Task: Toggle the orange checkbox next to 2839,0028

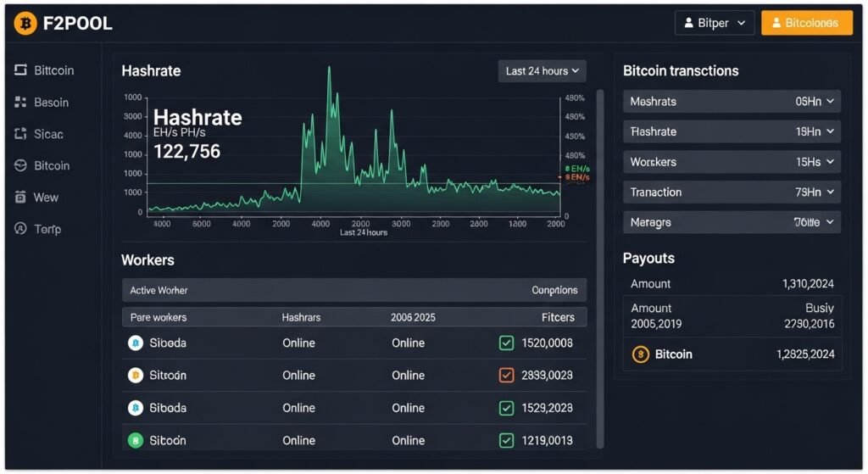Action: pyautogui.click(x=506, y=375)
